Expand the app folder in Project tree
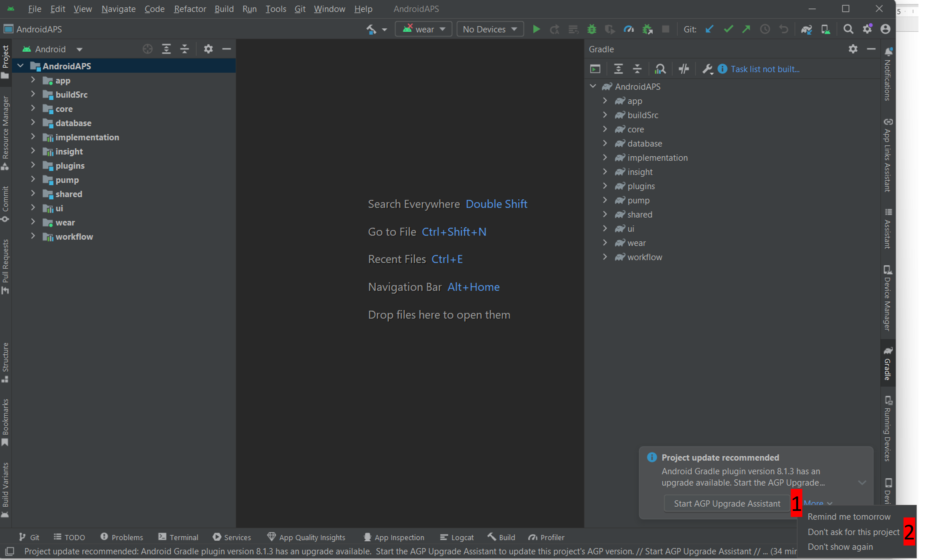 [x=33, y=80]
